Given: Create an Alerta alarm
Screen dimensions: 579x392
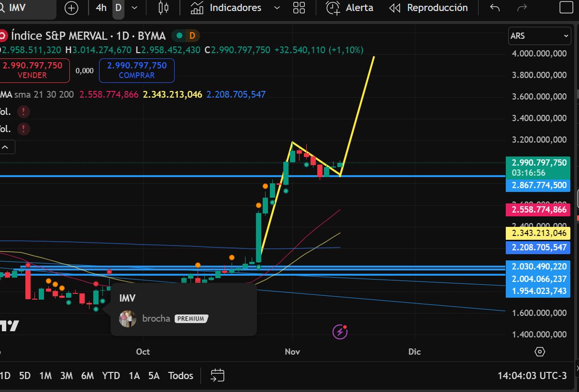Looking at the screenshot, I should (350, 8).
